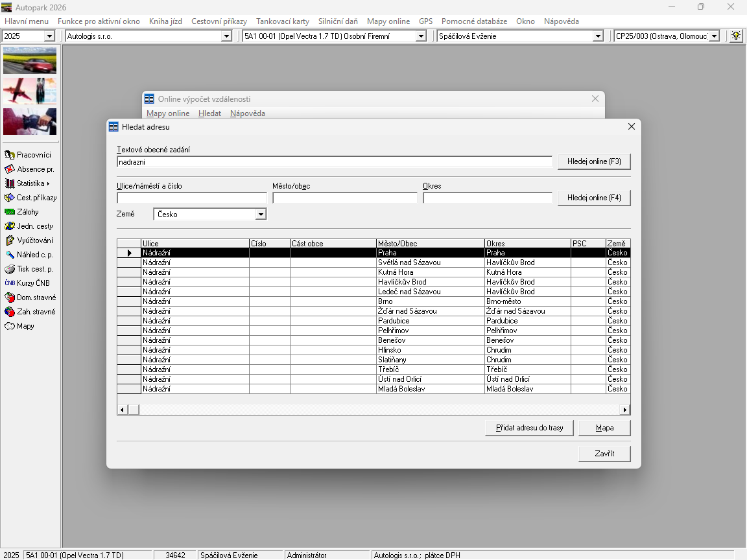Click the lightbulb icon in toolbar
747x560 pixels.
click(x=735, y=36)
